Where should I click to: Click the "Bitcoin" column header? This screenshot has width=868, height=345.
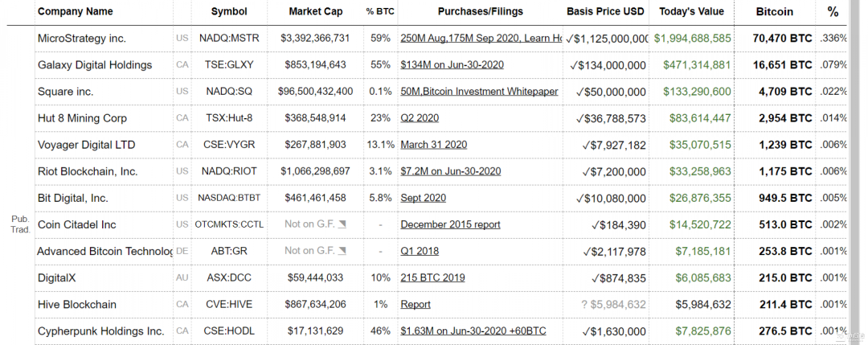[x=775, y=12]
